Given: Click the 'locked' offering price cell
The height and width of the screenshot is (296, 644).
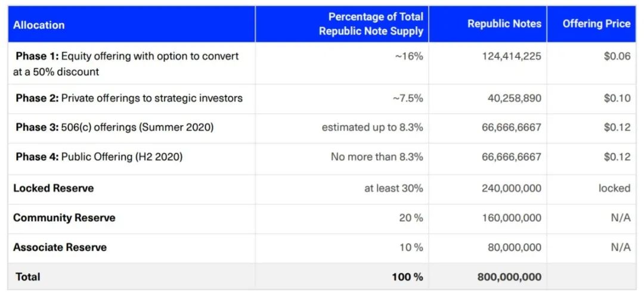Looking at the screenshot, I should [x=614, y=188].
